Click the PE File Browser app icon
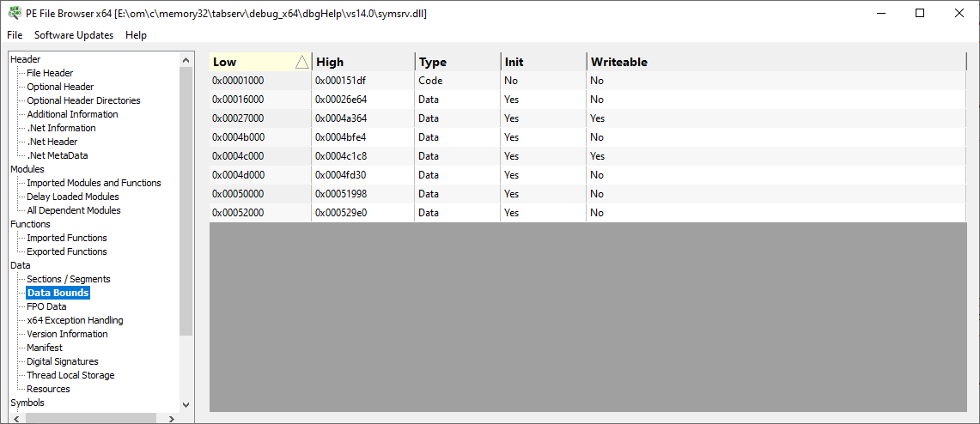Viewport: 980px width, 424px height. 14,13
